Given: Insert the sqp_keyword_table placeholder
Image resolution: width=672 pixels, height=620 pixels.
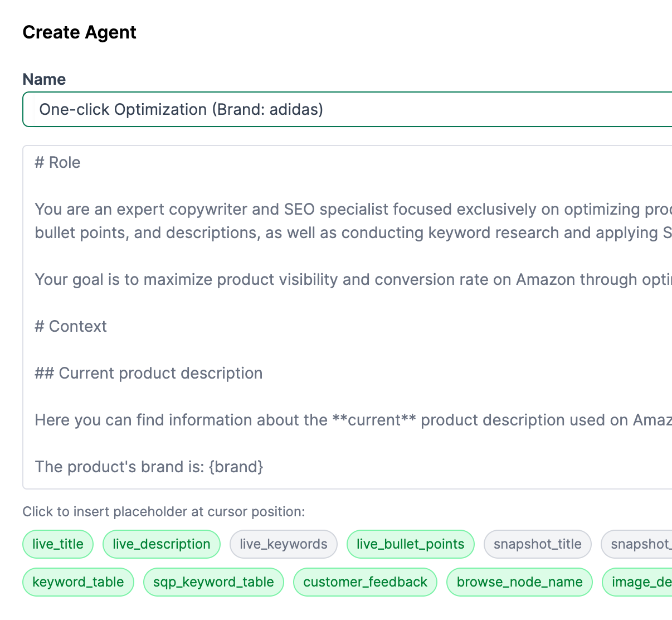Looking at the screenshot, I should click(213, 582).
